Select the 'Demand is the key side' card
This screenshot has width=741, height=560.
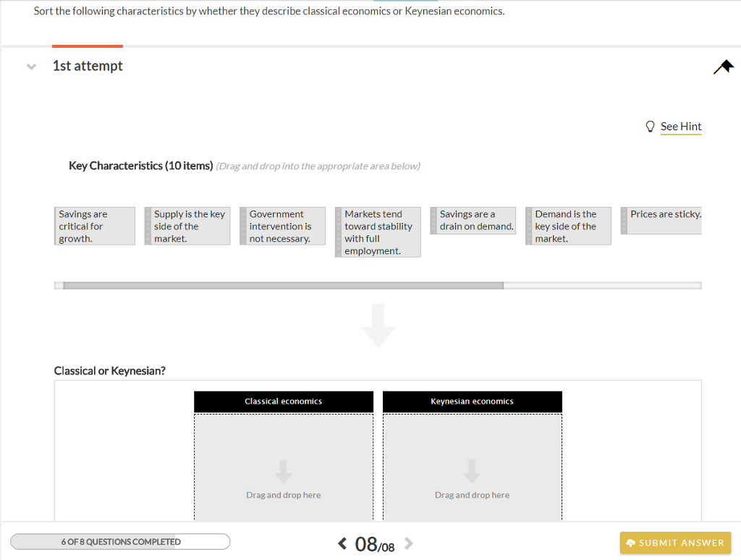point(568,225)
